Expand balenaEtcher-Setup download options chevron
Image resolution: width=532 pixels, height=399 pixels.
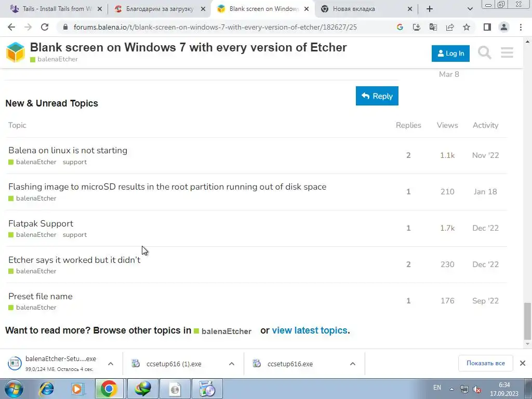point(111,364)
